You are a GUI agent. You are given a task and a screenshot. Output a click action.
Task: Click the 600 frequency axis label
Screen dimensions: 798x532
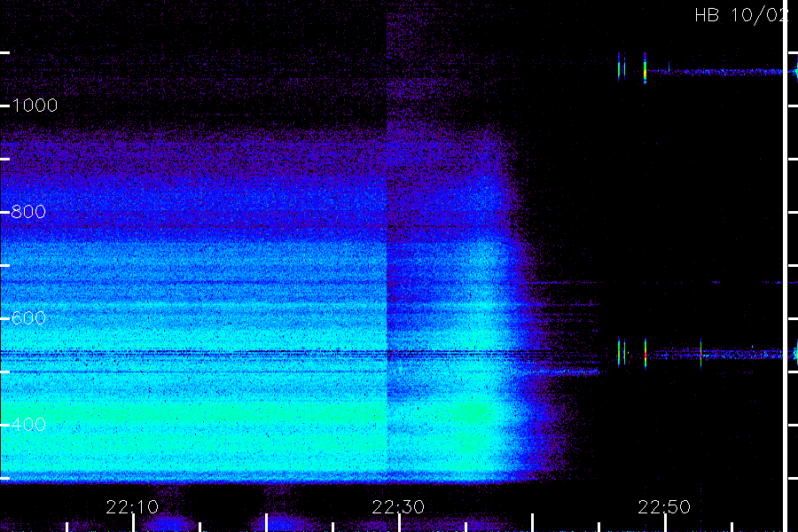point(28,318)
